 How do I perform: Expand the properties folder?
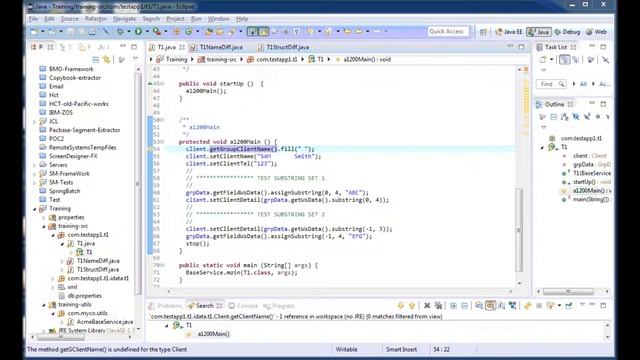44,218
